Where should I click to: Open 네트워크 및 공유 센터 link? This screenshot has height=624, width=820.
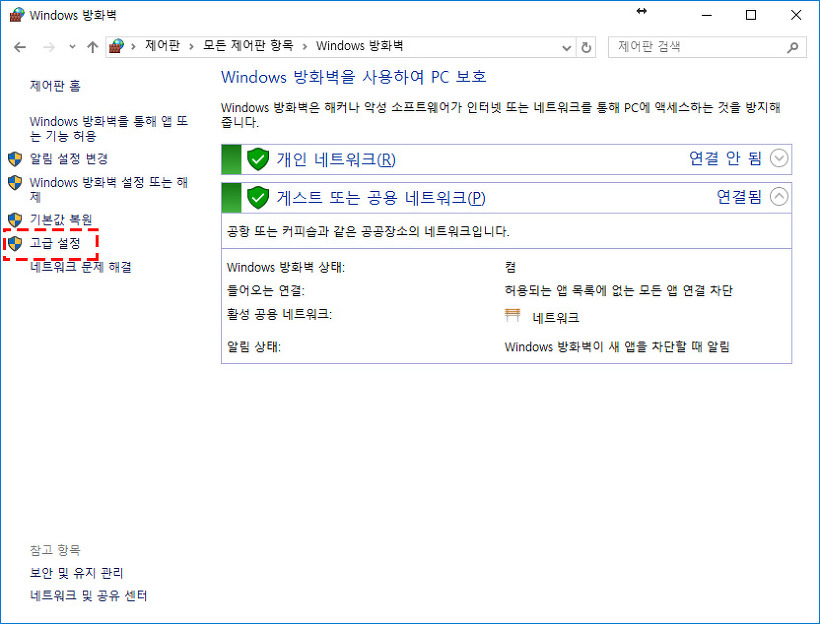88,596
